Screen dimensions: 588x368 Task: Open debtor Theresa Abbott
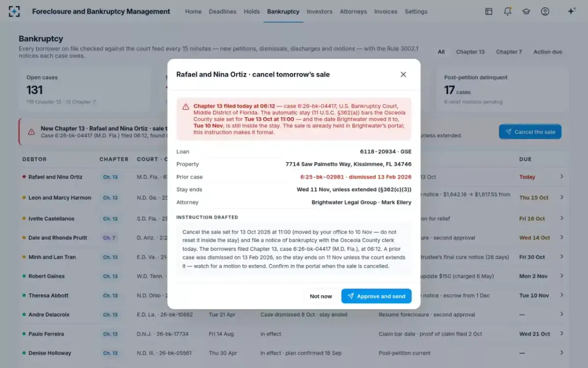click(49, 296)
